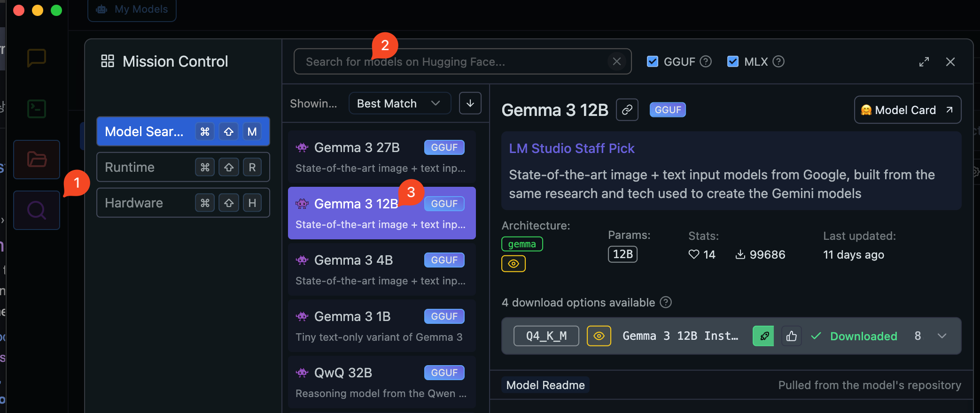Image resolution: width=980 pixels, height=413 pixels.
Task: Click the Downloaded status label
Action: [863, 336]
